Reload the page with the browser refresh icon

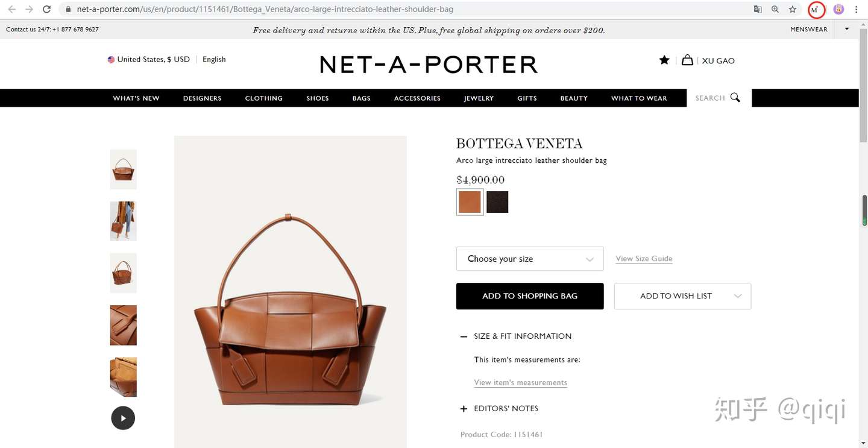46,9
